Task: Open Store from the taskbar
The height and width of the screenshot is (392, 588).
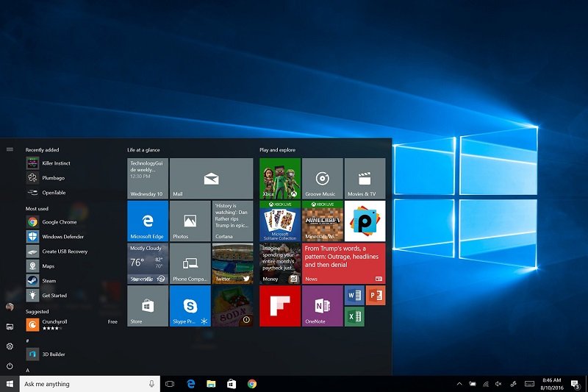Action: 232,384
